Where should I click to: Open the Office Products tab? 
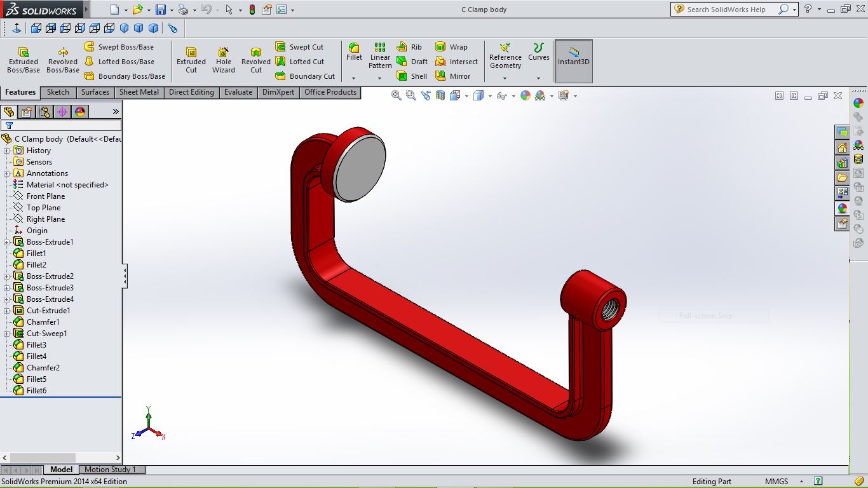click(x=330, y=92)
